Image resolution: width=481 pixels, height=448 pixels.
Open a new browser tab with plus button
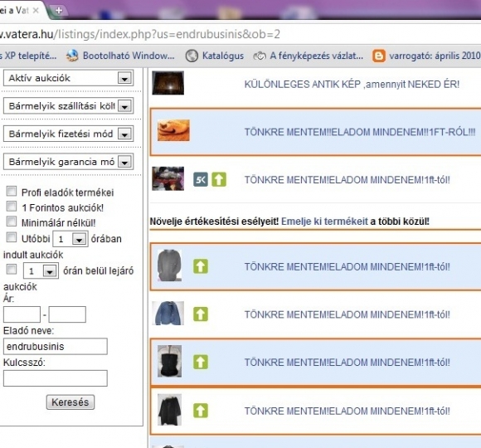pos(58,11)
